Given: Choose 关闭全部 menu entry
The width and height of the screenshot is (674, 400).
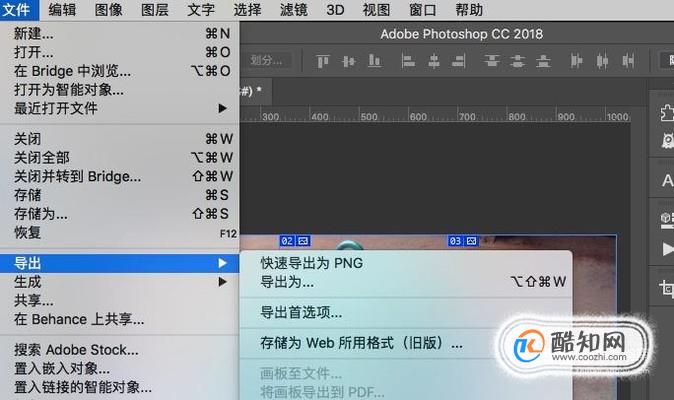Looking at the screenshot, I should click(x=119, y=158).
